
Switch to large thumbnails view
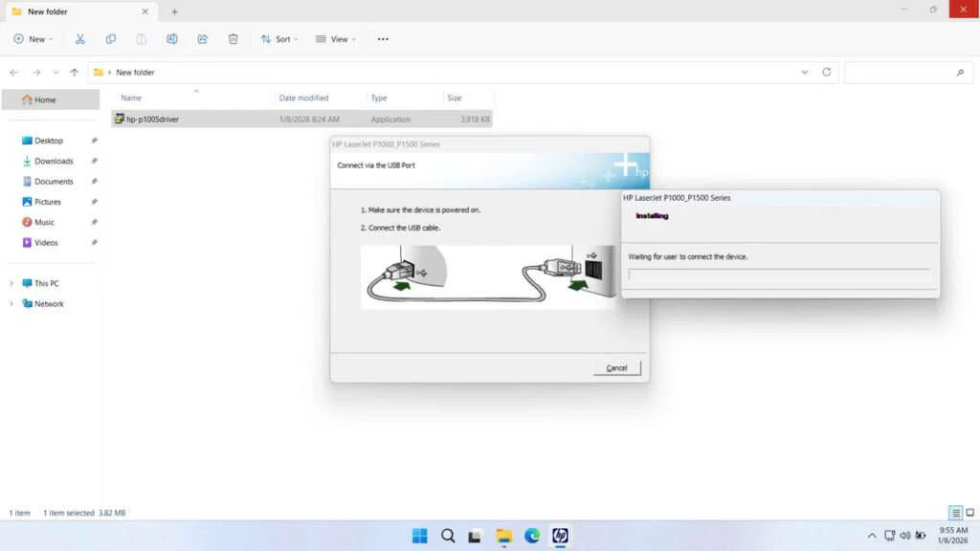(969, 513)
